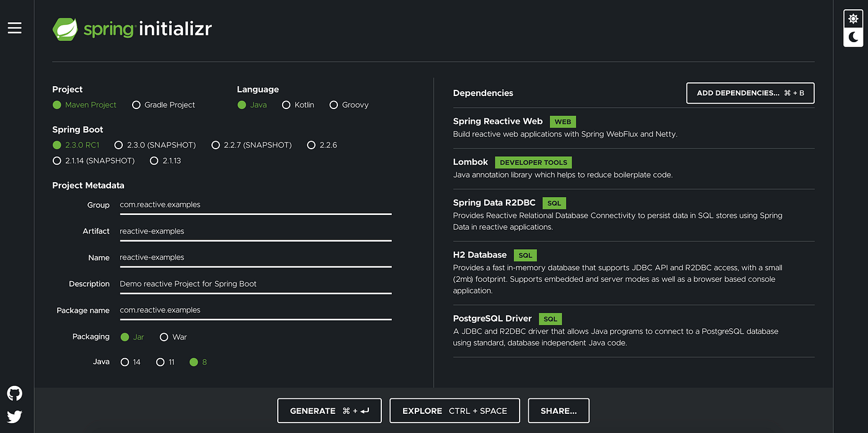Focus the Description text field
The width and height of the screenshot is (868, 433).
click(255, 284)
